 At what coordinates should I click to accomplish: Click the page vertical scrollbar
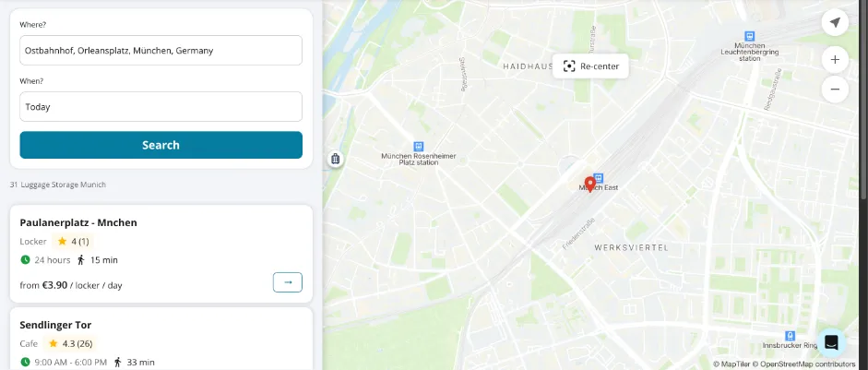865,100
